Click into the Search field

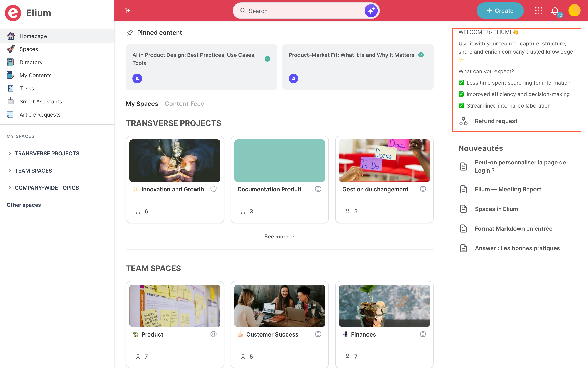(306, 11)
